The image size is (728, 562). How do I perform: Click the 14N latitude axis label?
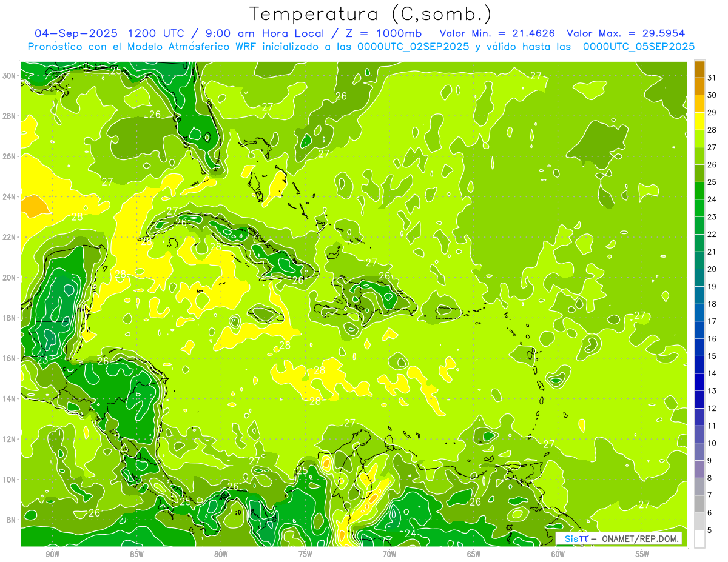[x=9, y=398]
